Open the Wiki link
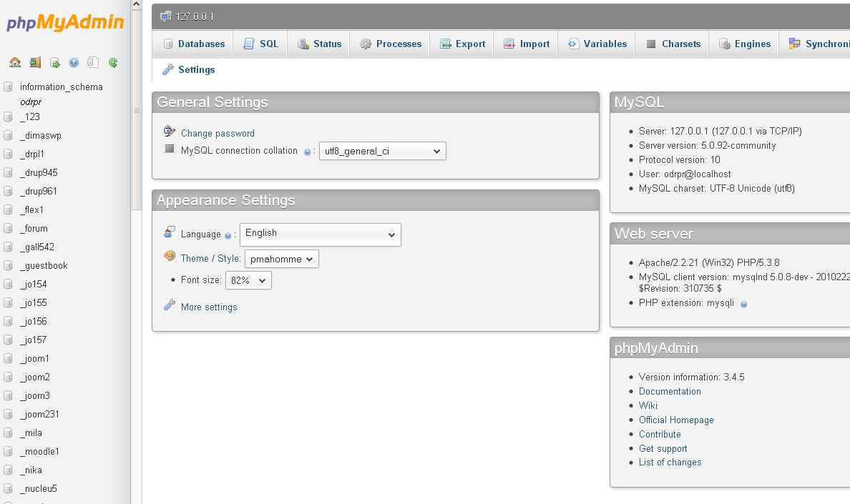 click(x=648, y=405)
